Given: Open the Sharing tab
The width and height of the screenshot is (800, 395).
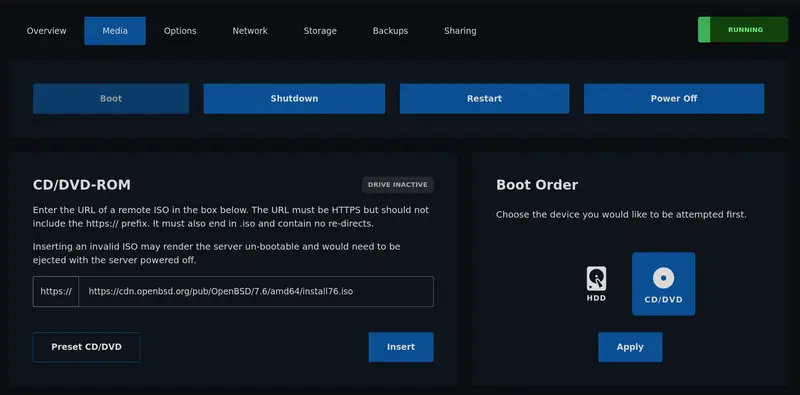Looking at the screenshot, I should [460, 31].
